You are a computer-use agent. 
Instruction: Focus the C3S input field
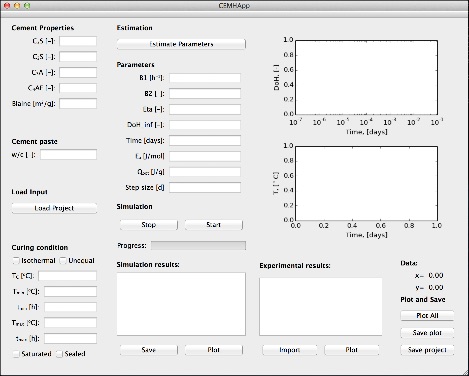tap(78, 41)
